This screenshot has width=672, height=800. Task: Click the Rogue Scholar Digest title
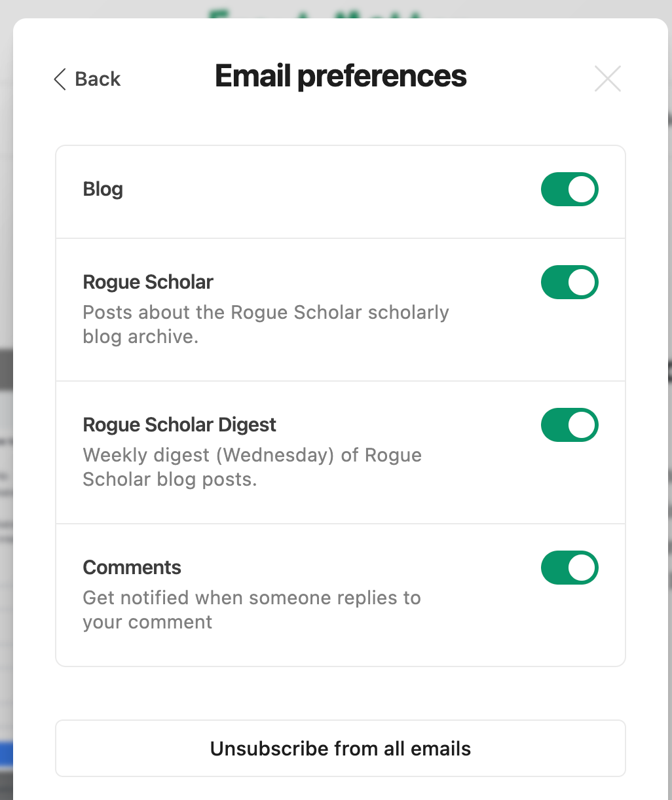[x=179, y=425]
